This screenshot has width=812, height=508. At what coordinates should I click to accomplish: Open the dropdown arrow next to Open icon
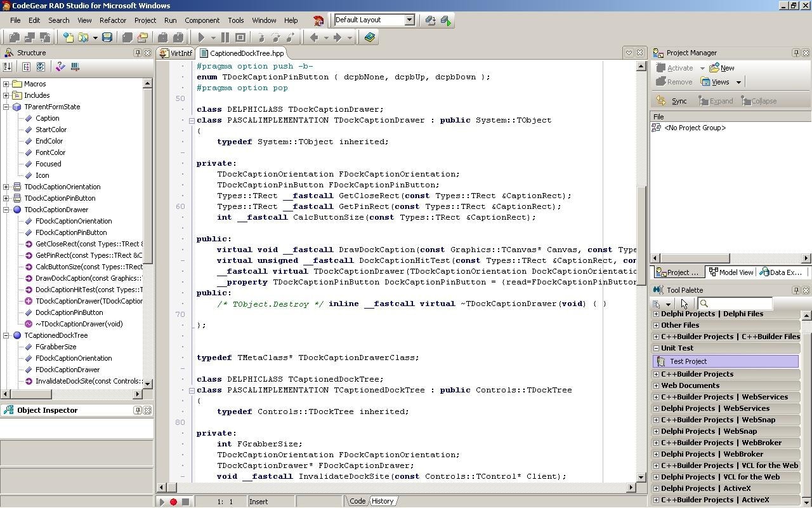tap(95, 37)
